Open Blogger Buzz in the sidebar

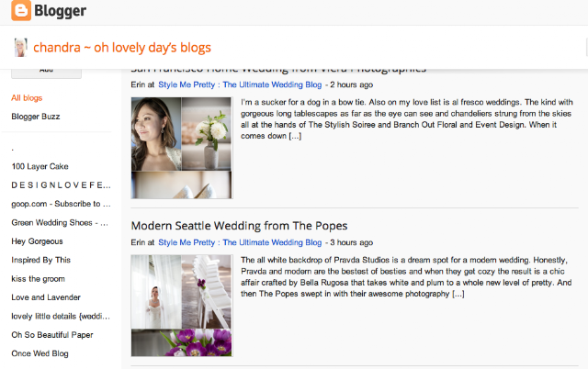36,117
